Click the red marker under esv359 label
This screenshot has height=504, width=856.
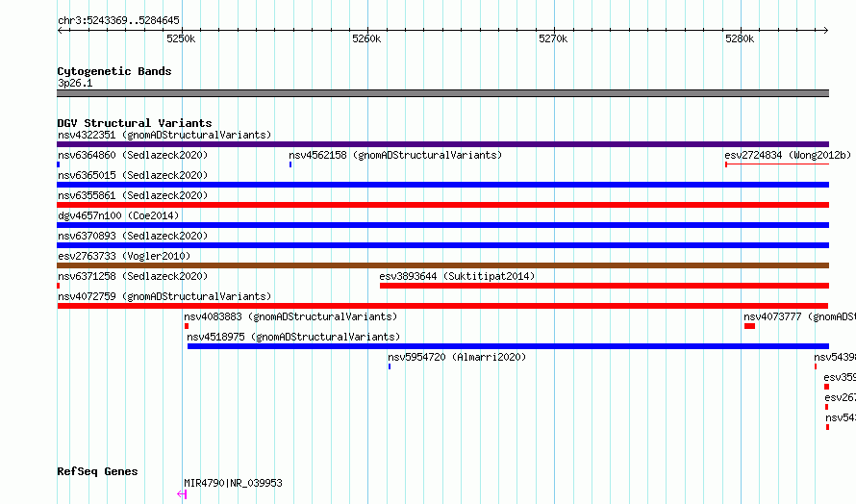[x=826, y=387]
